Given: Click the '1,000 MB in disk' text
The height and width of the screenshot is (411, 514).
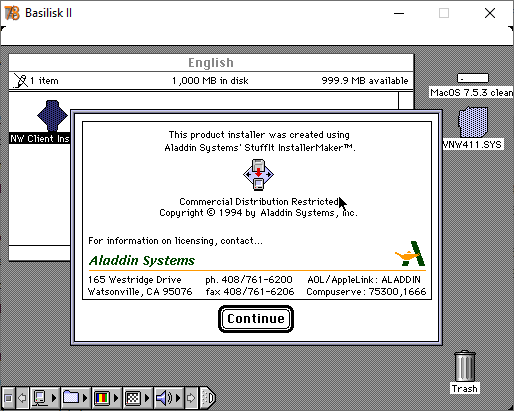Looking at the screenshot, I should pyautogui.click(x=210, y=81).
